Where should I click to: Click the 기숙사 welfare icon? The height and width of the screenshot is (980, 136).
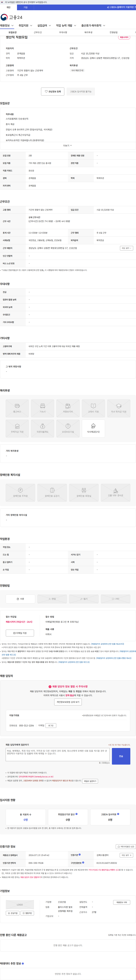tap(42, 408)
